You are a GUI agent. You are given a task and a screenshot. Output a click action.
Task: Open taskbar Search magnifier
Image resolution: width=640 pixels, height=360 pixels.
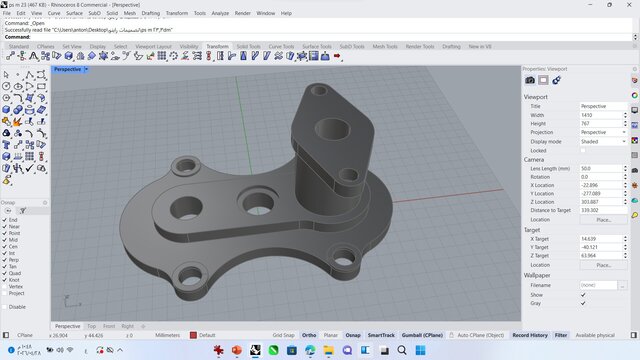(x=402, y=350)
